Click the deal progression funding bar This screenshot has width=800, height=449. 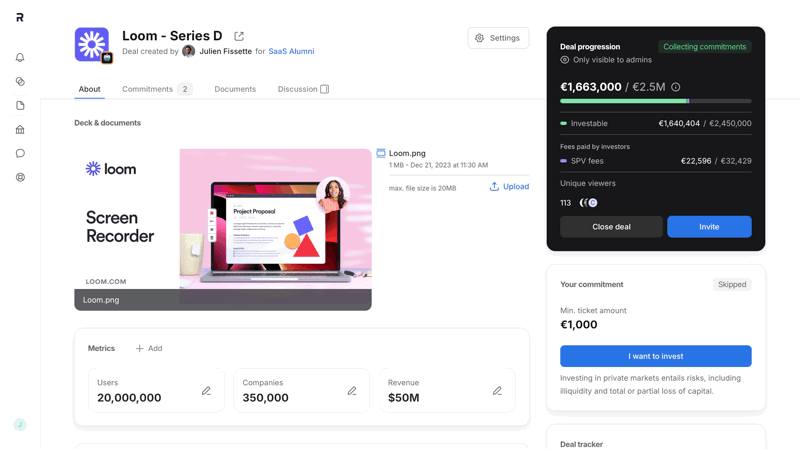click(656, 101)
